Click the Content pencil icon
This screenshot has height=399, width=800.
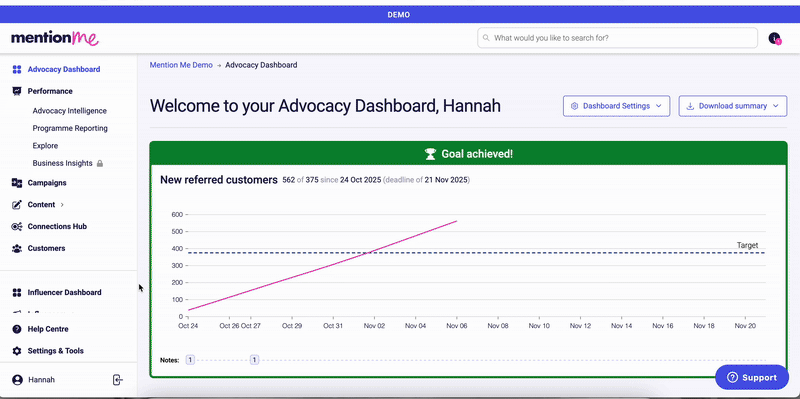tap(17, 205)
